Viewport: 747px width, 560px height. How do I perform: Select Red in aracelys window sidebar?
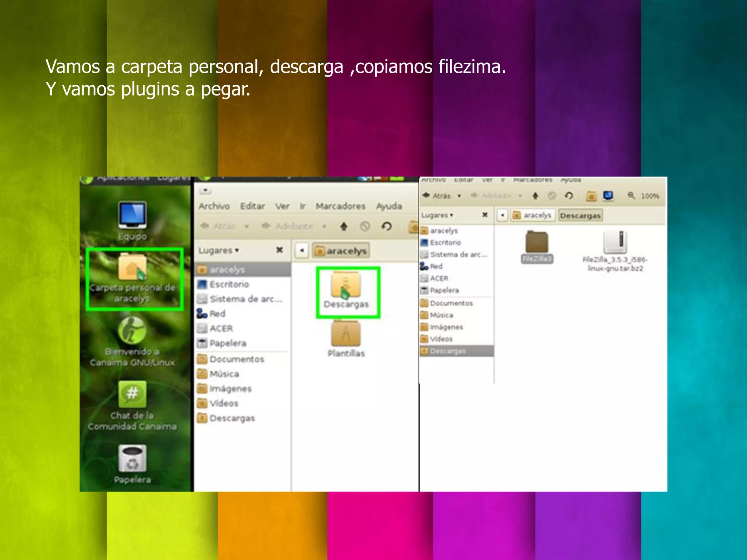pyautogui.click(x=243, y=314)
